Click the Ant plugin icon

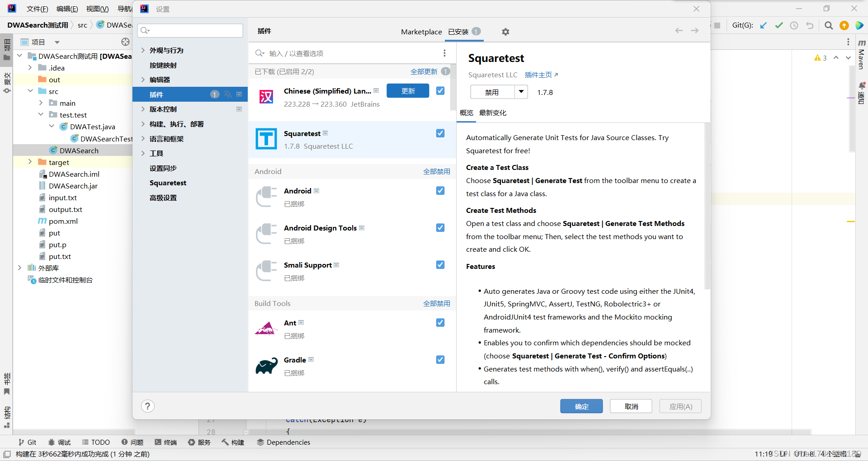(x=266, y=329)
